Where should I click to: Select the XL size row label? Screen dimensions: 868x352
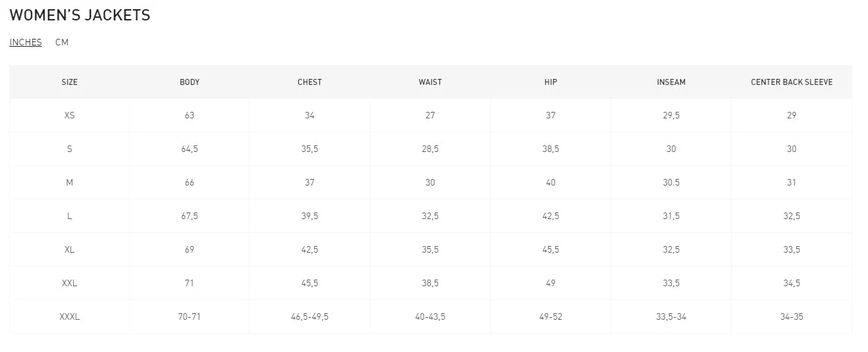click(x=69, y=249)
